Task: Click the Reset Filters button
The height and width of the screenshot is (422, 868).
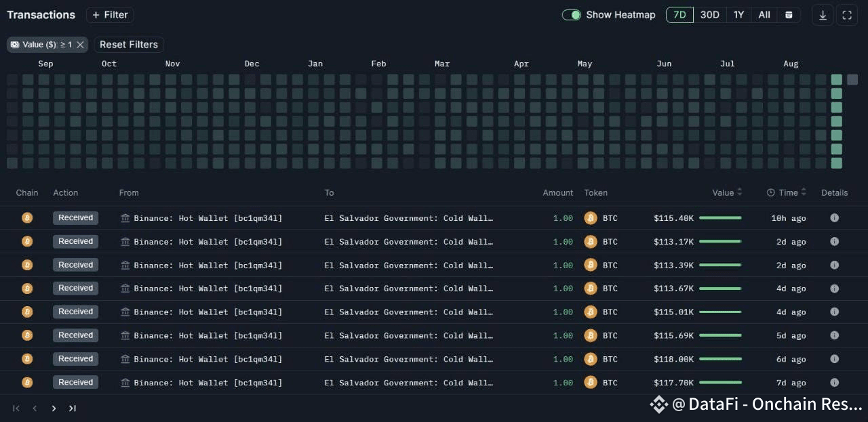Action: [x=129, y=45]
